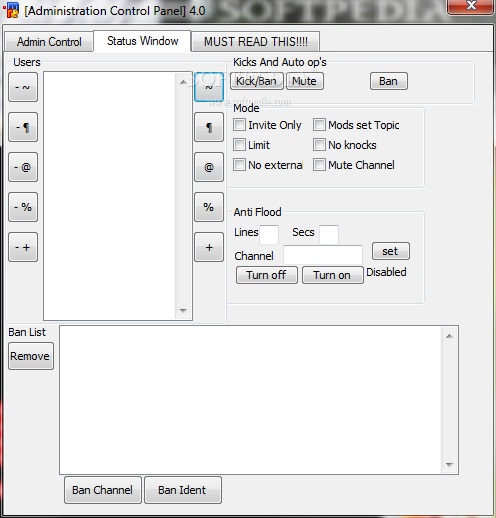Click Ban List scroll down arrow
This screenshot has height=518, width=496.
coord(449,465)
